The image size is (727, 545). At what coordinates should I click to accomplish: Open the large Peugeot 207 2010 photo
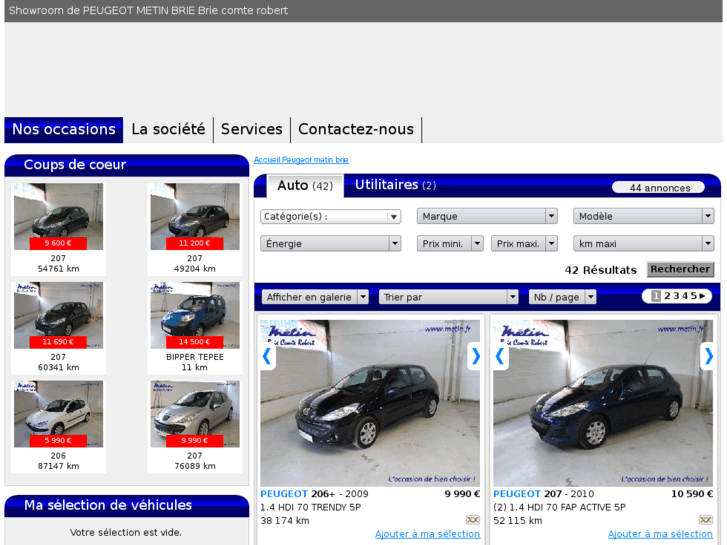[x=603, y=403]
